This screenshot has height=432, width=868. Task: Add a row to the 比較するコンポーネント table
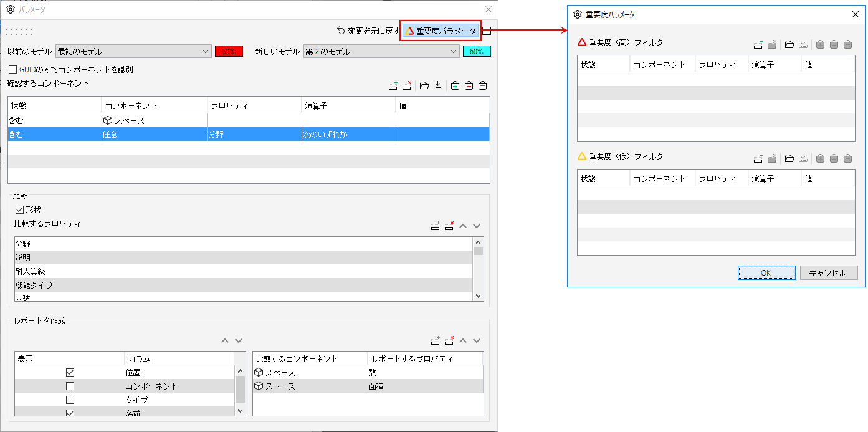(x=436, y=341)
